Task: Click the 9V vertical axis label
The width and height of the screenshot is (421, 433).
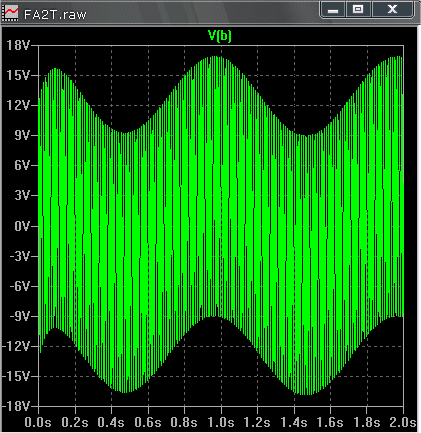Action: point(22,135)
